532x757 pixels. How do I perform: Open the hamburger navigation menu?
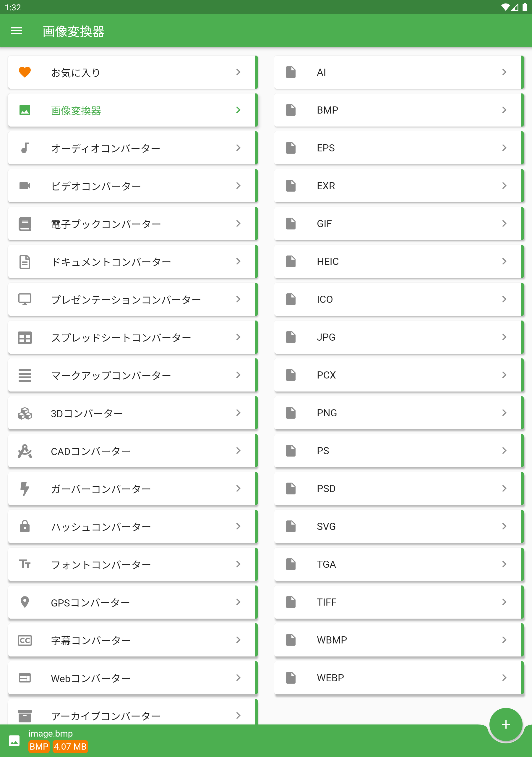(17, 31)
